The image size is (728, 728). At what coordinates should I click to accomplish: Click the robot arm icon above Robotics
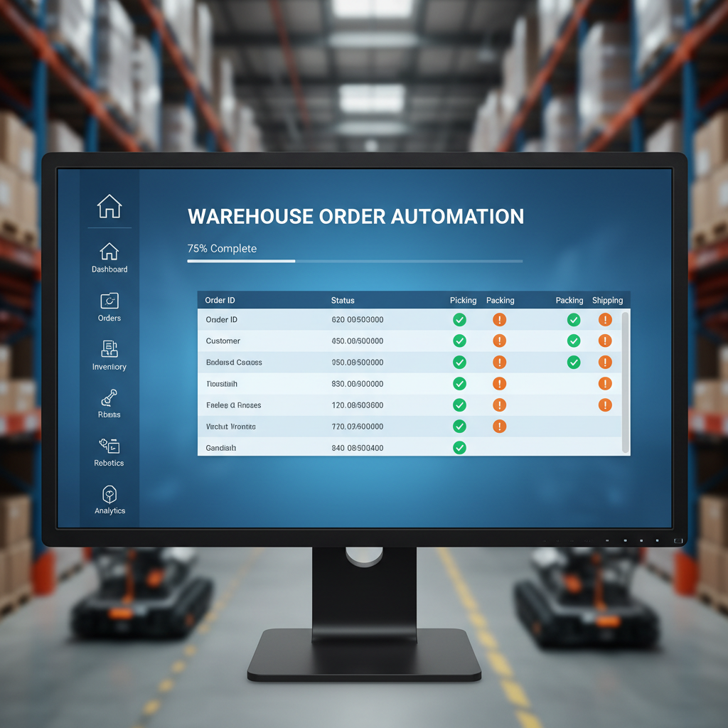click(109, 397)
